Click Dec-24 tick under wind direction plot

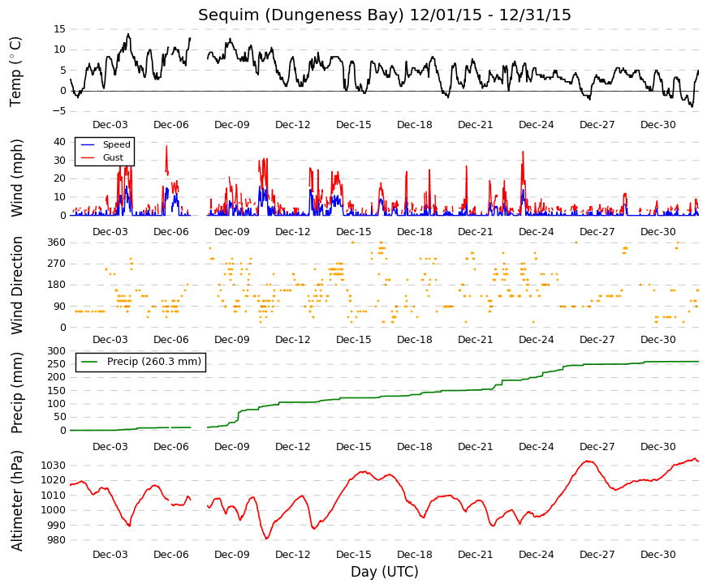(x=536, y=340)
